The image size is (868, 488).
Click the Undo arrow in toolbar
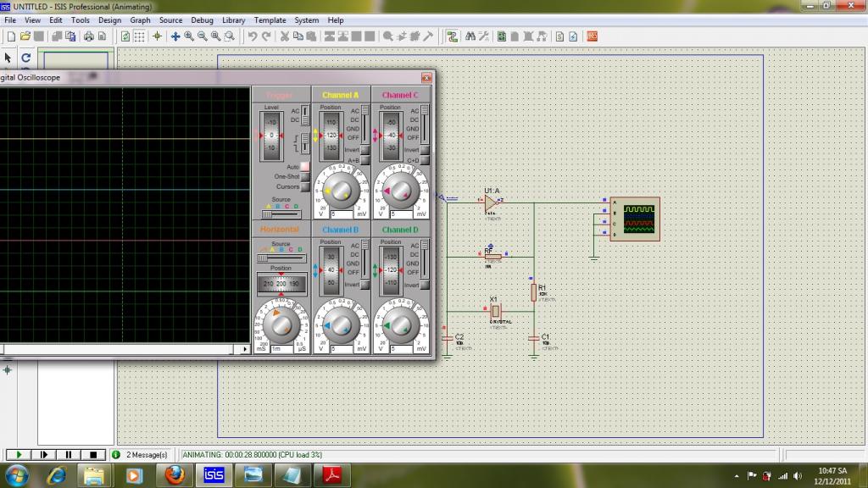(x=253, y=36)
